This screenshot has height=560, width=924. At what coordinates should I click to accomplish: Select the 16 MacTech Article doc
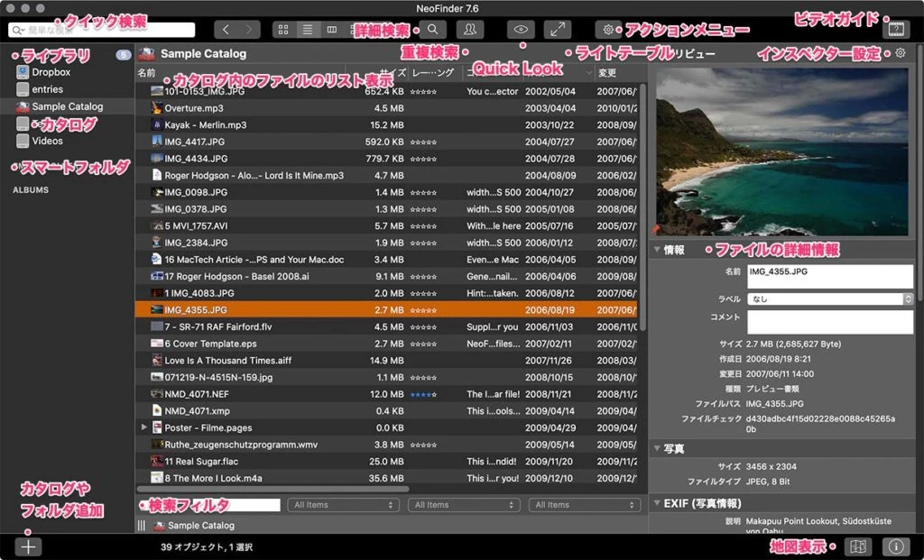(x=386, y=259)
